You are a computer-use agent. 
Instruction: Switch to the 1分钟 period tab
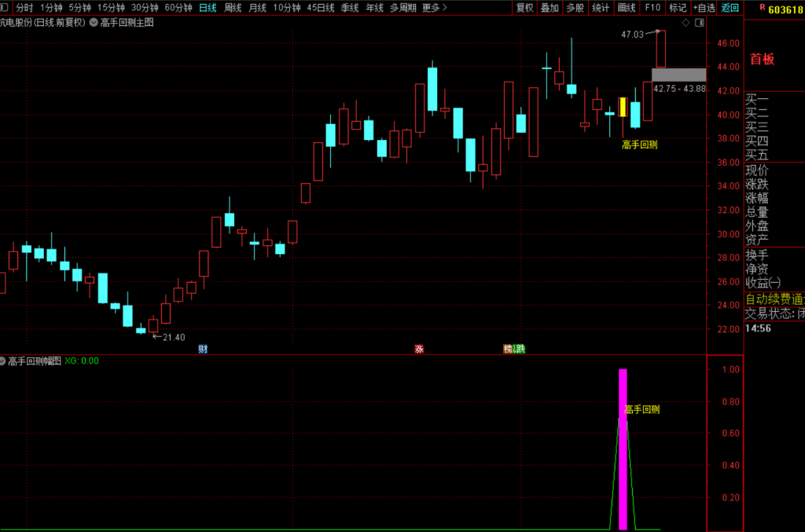(x=51, y=8)
